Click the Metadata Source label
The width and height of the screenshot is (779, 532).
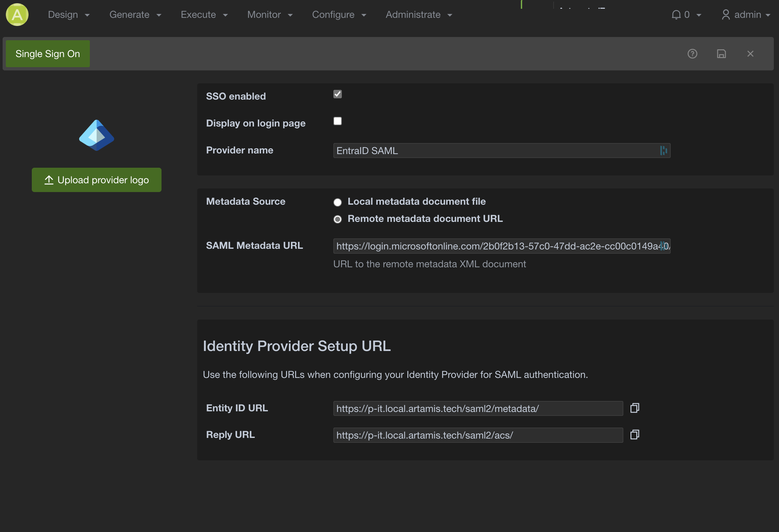tap(246, 201)
